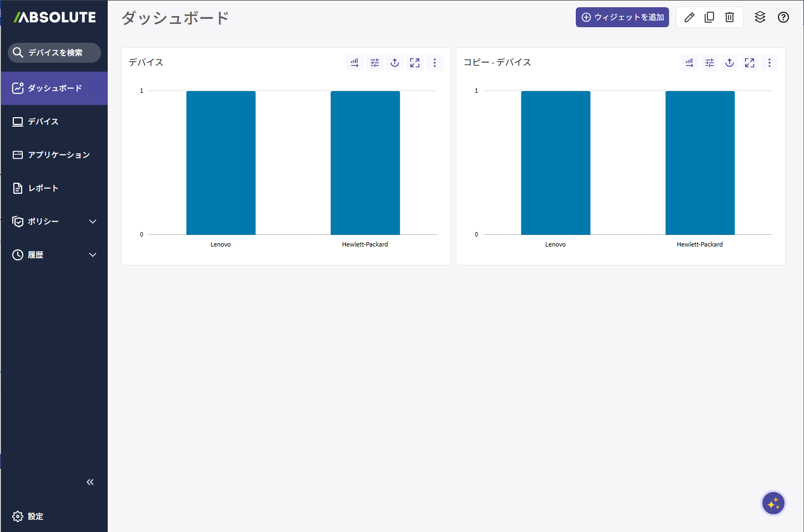The image size is (804, 532).
Task: Open the アプリケーション menu item
Action: [58, 155]
